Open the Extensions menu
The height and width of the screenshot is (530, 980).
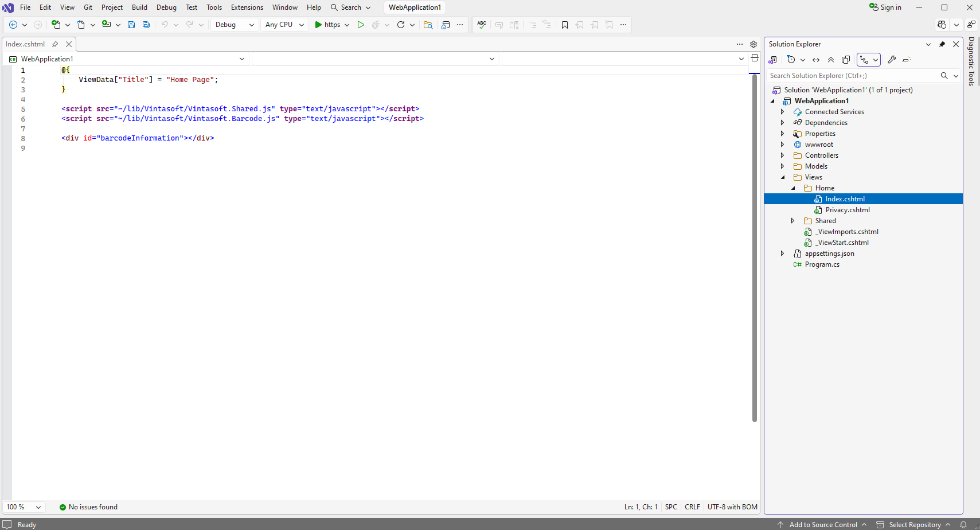pyautogui.click(x=247, y=7)
